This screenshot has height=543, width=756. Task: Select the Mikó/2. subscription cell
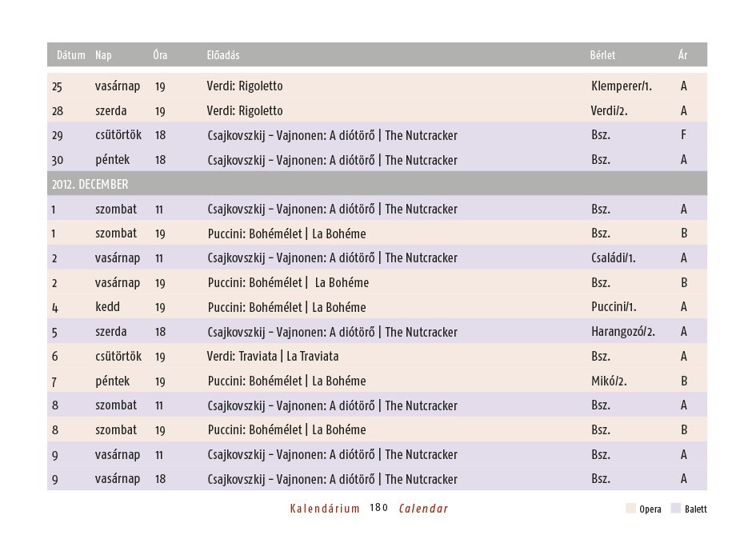[x=609, y=381]
